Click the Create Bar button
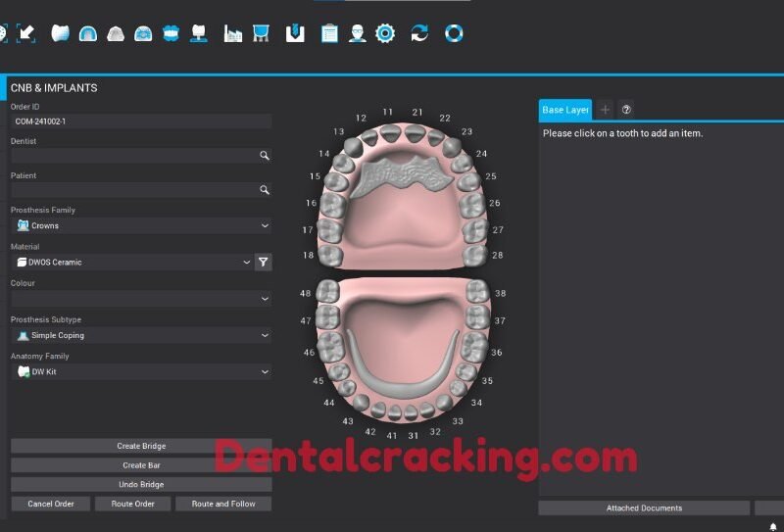This screenshot has height=532, width=784. coord(141,465)
